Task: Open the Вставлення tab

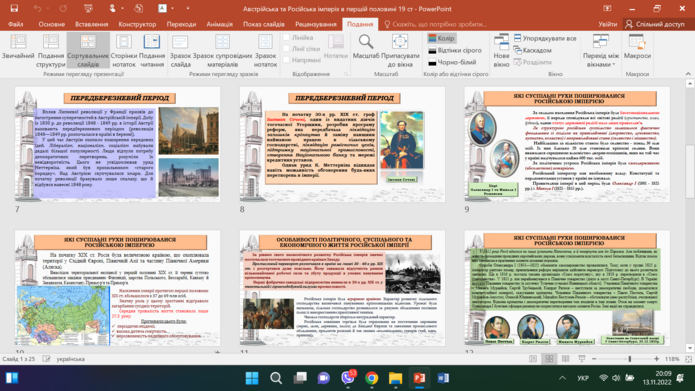Action: 91,24
